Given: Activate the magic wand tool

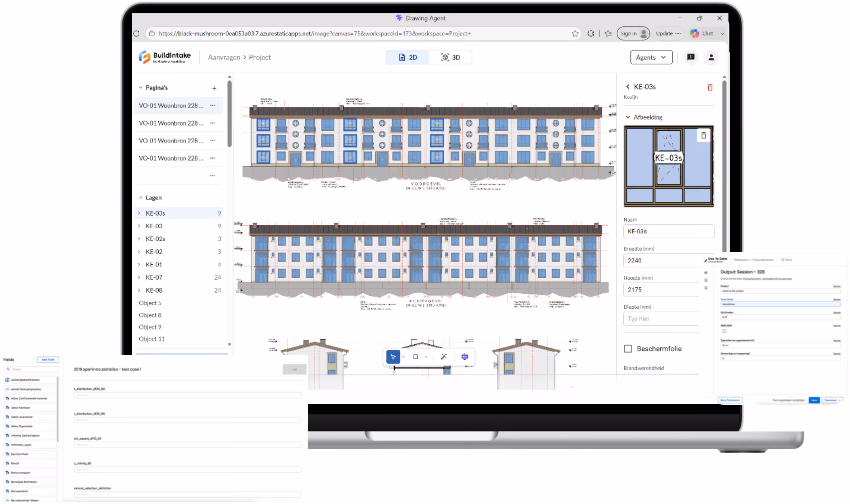Looking at the screenshot, I should point(443,357).
